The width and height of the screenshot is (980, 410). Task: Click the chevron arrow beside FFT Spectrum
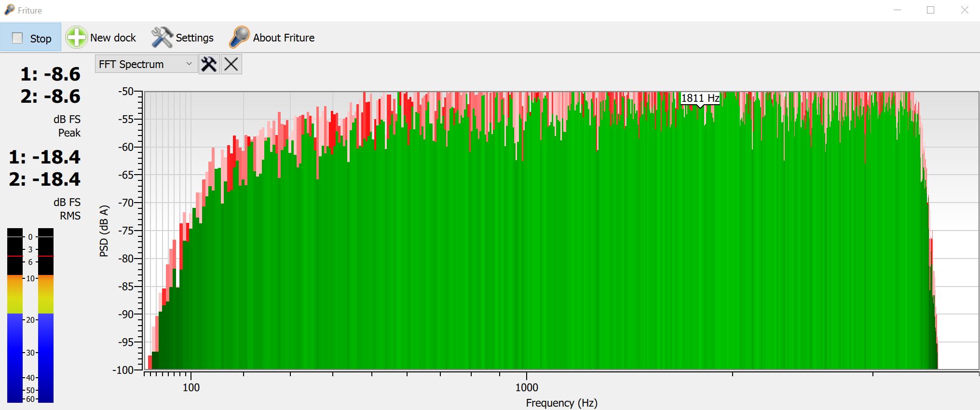189,64
